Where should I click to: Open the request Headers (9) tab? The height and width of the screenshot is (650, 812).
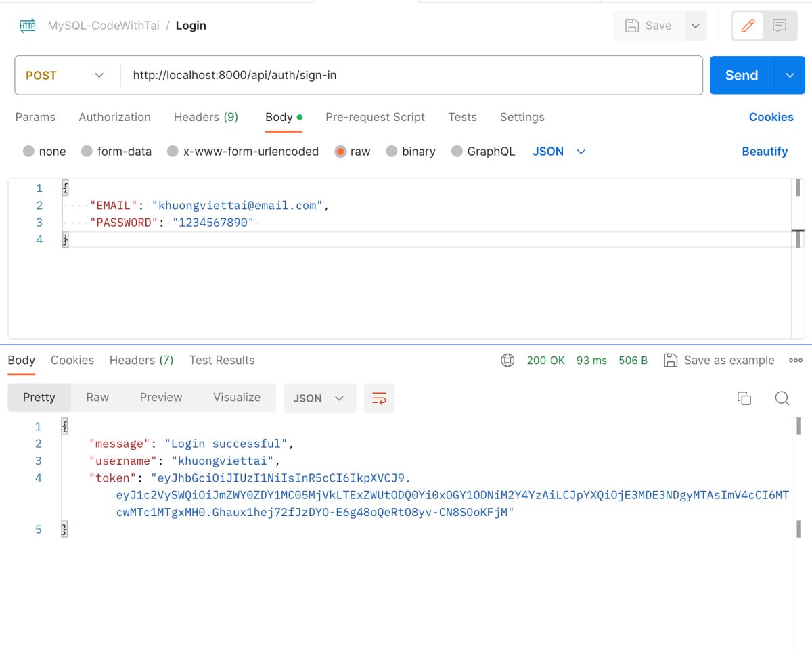pos(206,117)
